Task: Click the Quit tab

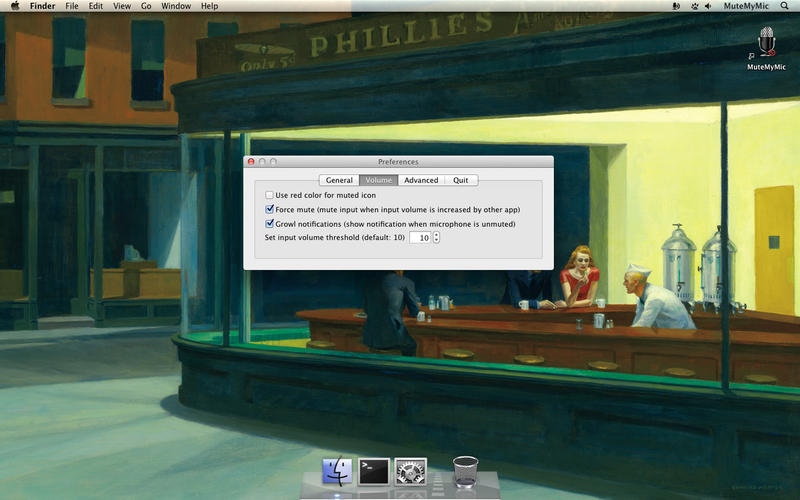Action: click(x=461, y=180)
